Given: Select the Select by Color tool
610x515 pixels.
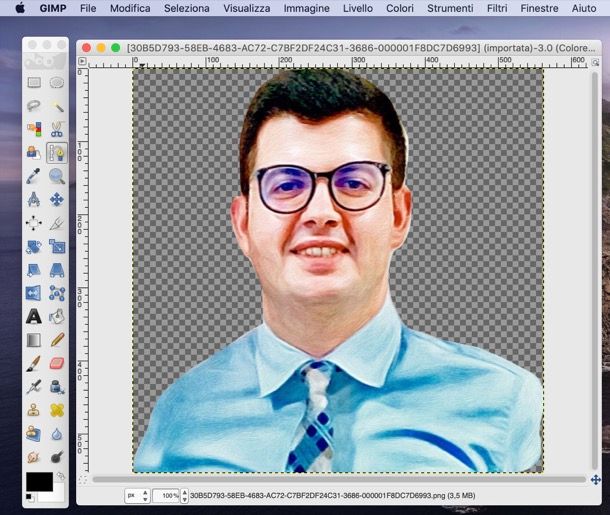Looking at the screenshot, I should click(x=34, y=129).
